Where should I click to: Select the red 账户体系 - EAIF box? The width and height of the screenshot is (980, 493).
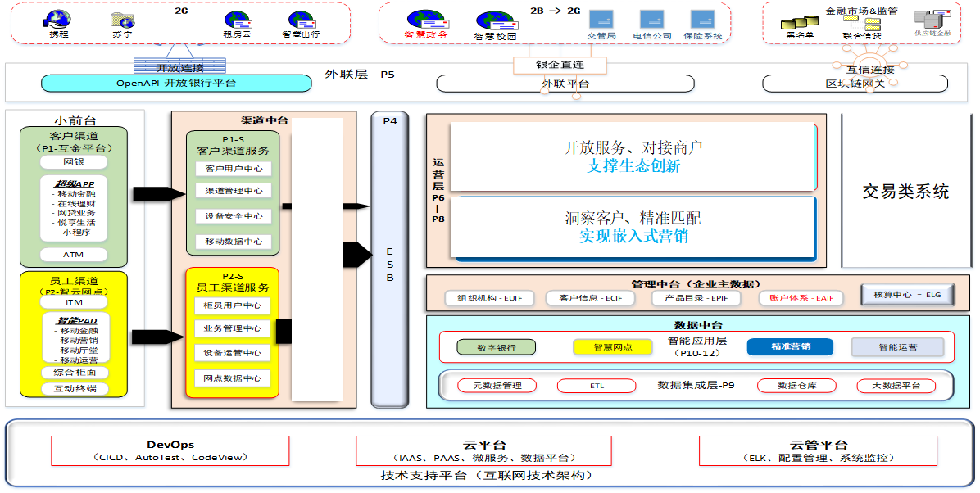point(801,298)
